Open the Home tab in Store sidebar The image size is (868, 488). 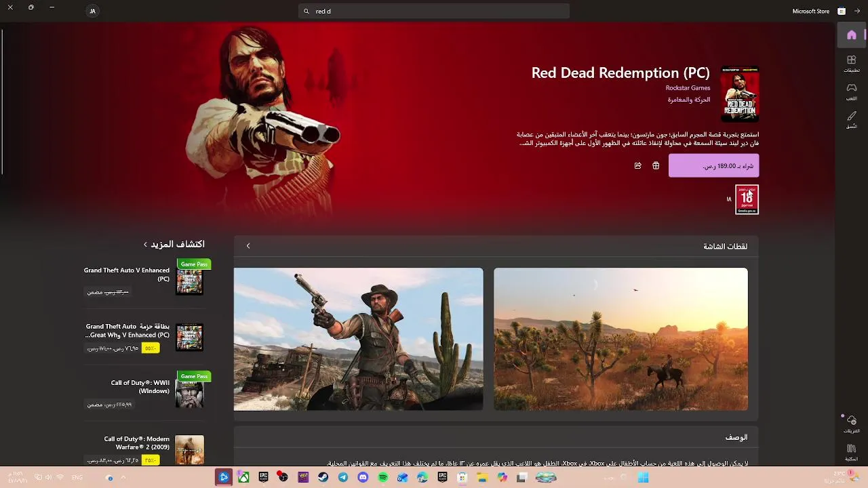tap(852, 35)
